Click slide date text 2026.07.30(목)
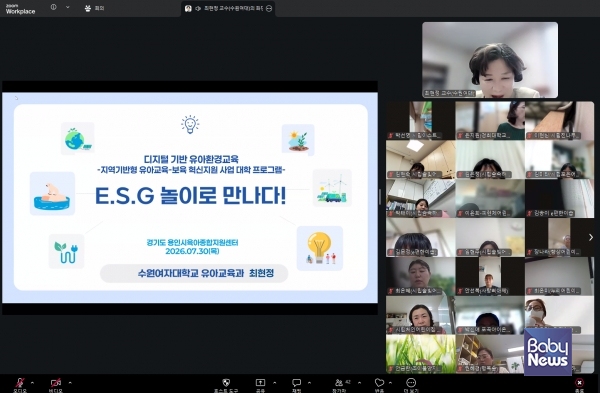This screenshot has width=600, height=393. pyautogui.click(x=192, y=251)
